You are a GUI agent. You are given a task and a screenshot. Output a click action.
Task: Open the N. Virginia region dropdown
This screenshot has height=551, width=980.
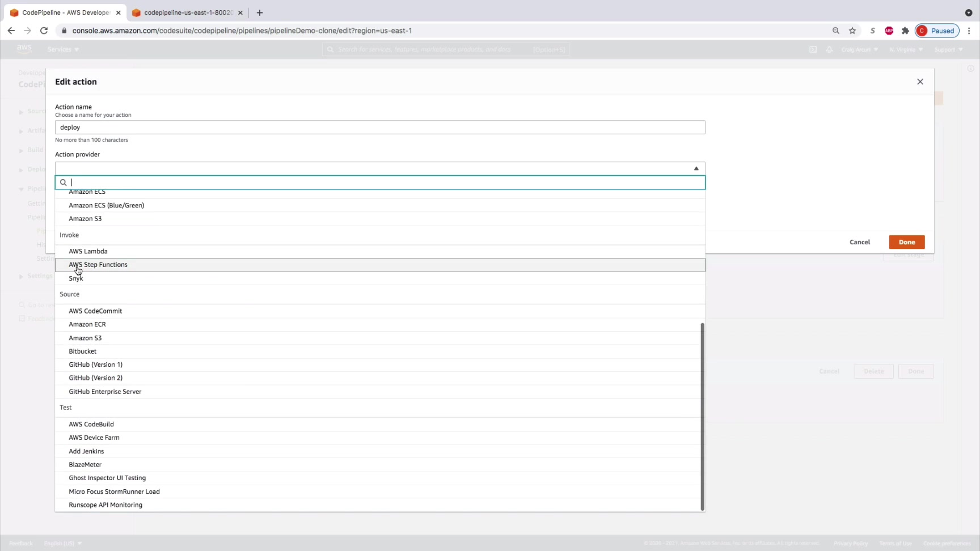point(906,49)
